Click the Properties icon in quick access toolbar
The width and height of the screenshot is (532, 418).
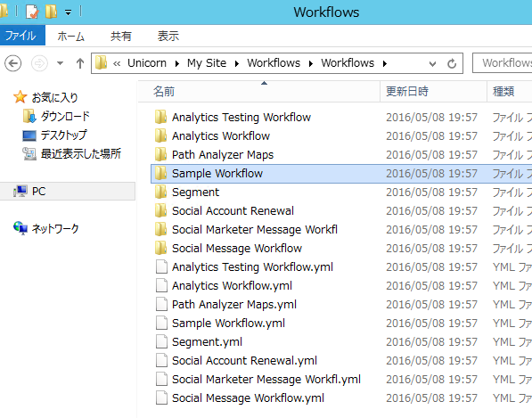coord(32,12)
